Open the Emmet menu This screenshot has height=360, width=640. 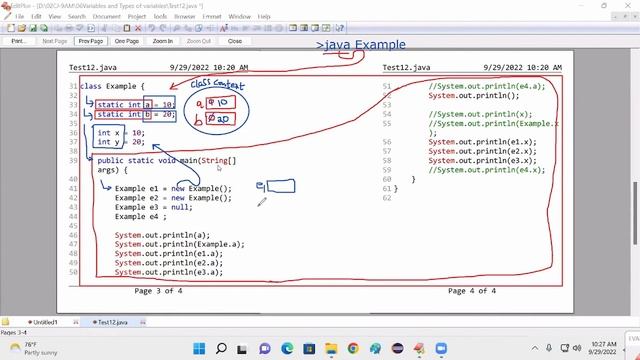coord(212,17)
